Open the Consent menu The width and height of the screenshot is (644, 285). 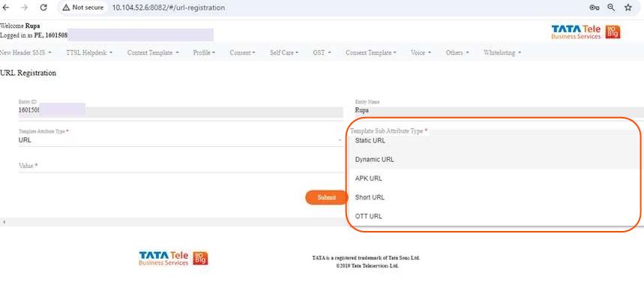(x=242, y=52)
